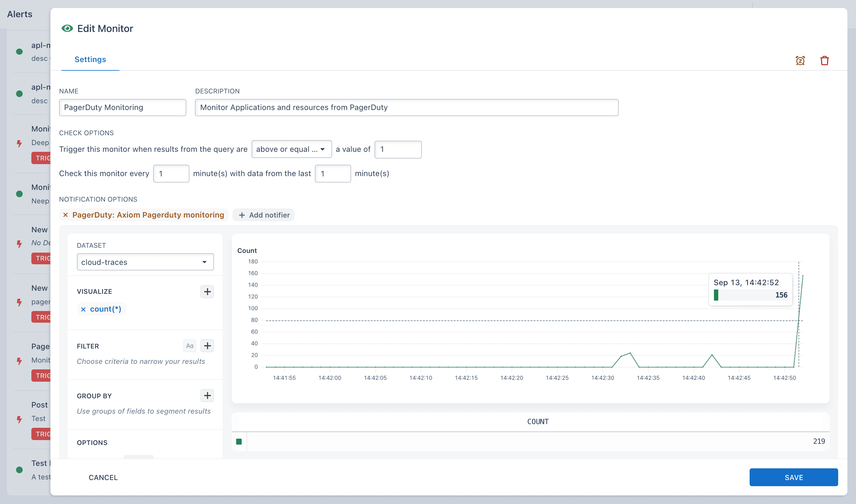856x504 pixels.
Task: Delete this monitor via the trash icon
Action: 824,60
